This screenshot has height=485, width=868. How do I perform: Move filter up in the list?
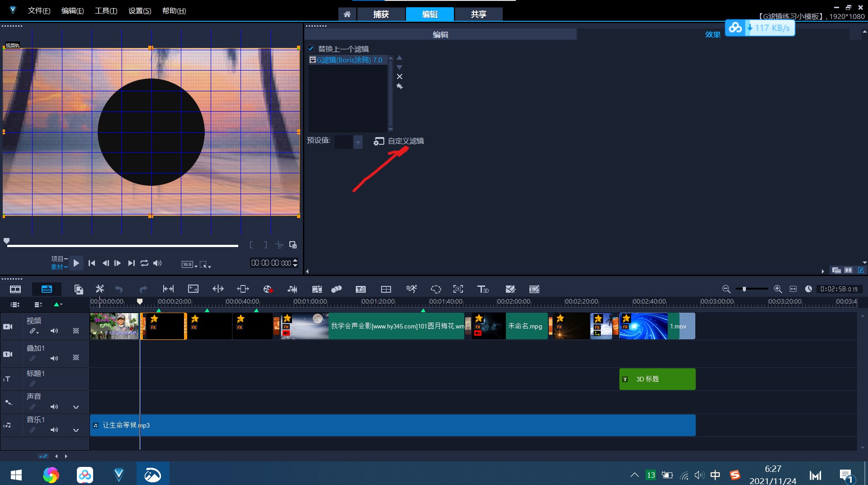point(399,58)
